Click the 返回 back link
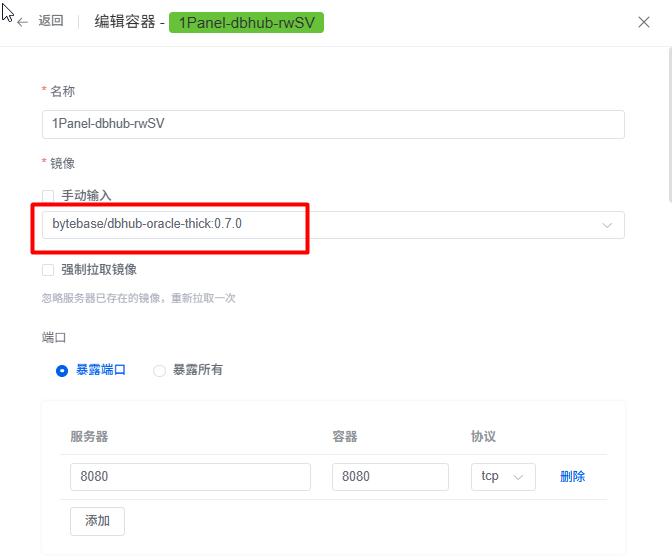The image size is (672, 557). 51,21
